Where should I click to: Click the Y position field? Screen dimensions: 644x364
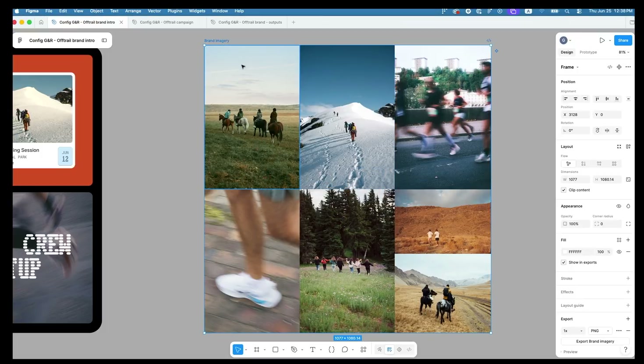[x=607, y=114]
